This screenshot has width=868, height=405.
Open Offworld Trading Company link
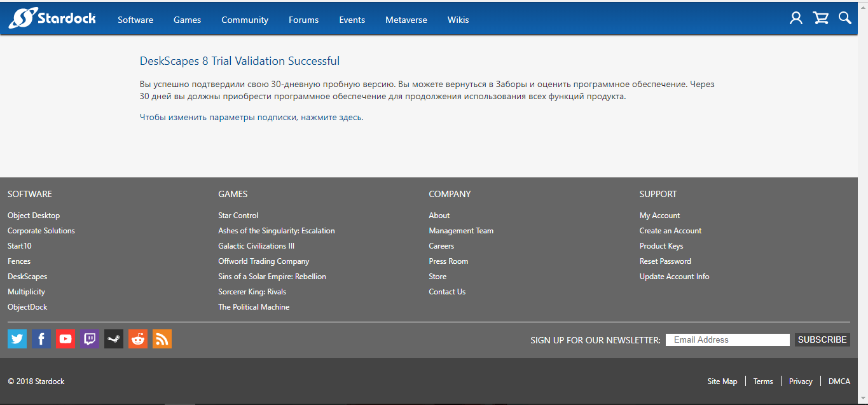click(x=264, y=261)
